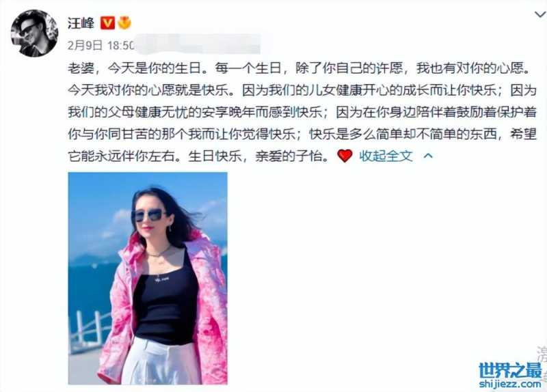Click the faint grey watermark above 世界之最
The image size is (547, 392).
pos(542,354)
